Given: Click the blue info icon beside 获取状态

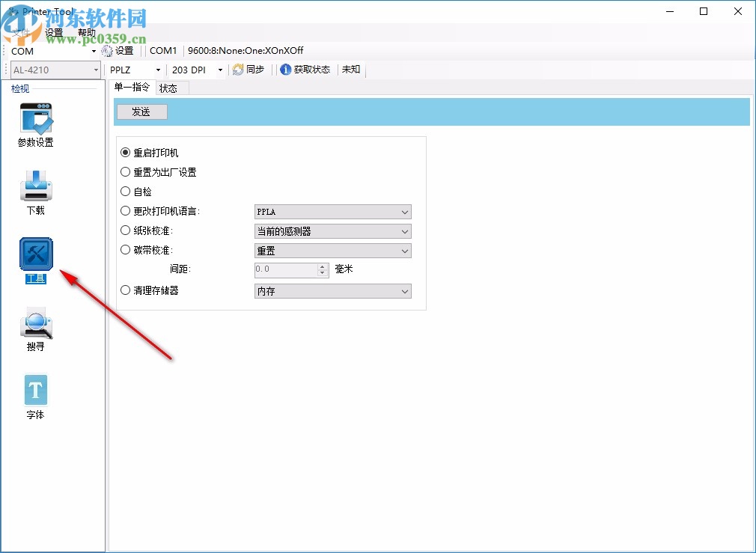Looking at the screenshot, I should point(285,69).
